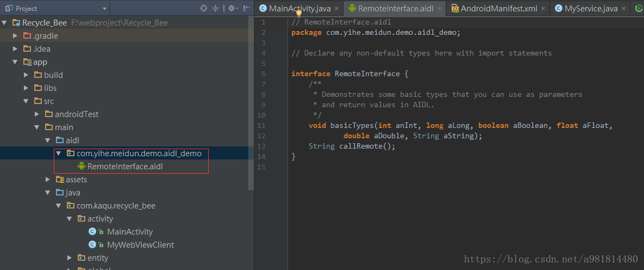This screenshot has width=644, height=270.
Task: Open the Project panel settings gear
Action: coord(232,8)
